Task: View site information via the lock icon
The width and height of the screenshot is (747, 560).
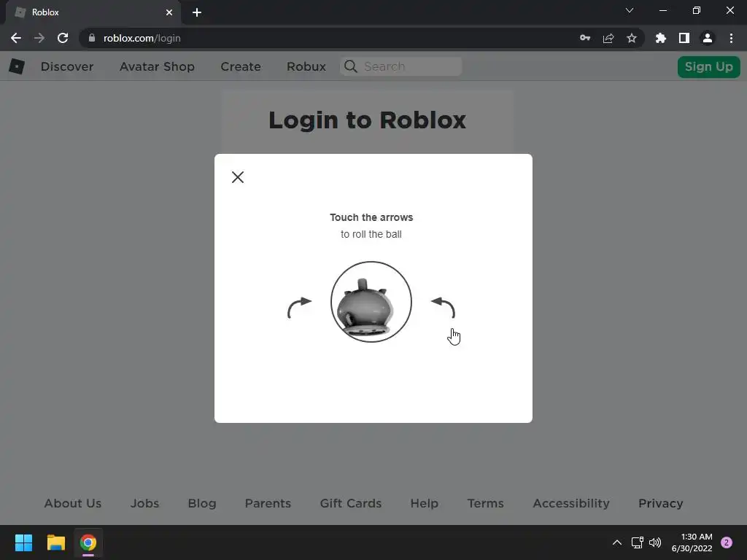Action: [92, 38]
